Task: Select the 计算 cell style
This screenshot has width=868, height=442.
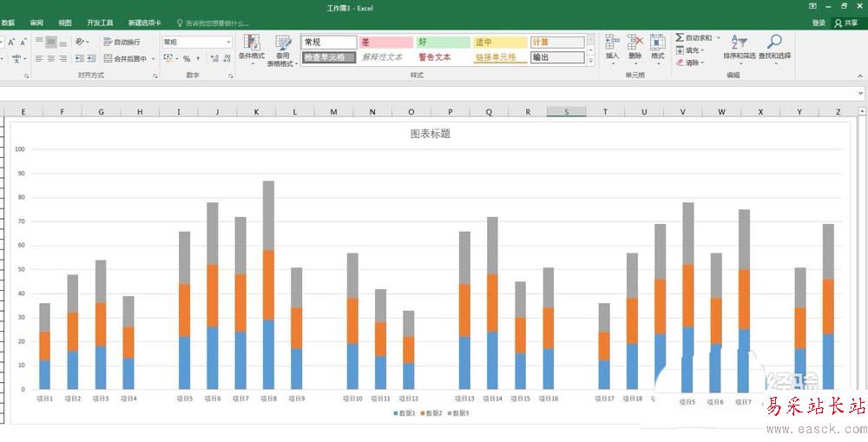Action: (557, 42)
